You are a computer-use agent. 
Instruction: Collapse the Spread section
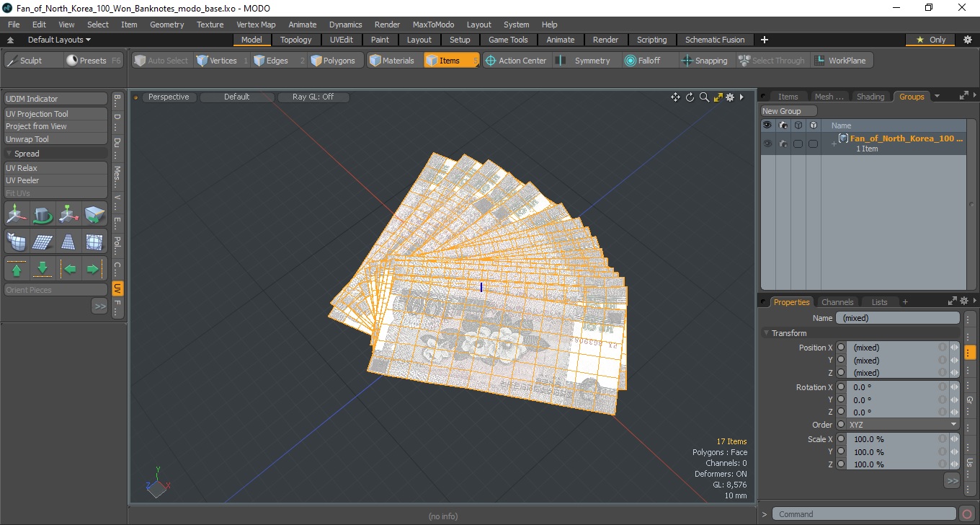coord(9,154)
